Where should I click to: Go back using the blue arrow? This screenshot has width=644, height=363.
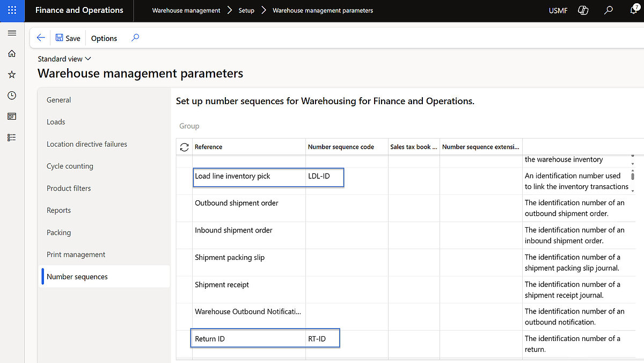[41, 38]
